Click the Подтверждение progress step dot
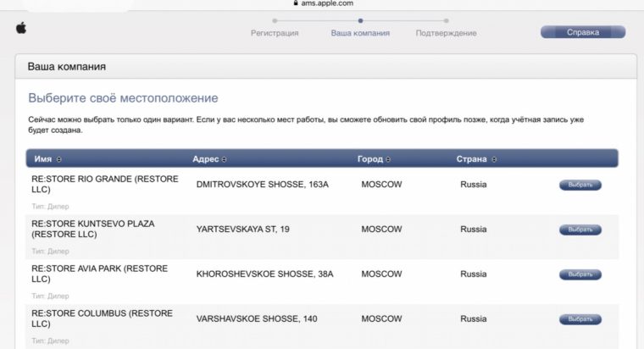 pos(446,19)
